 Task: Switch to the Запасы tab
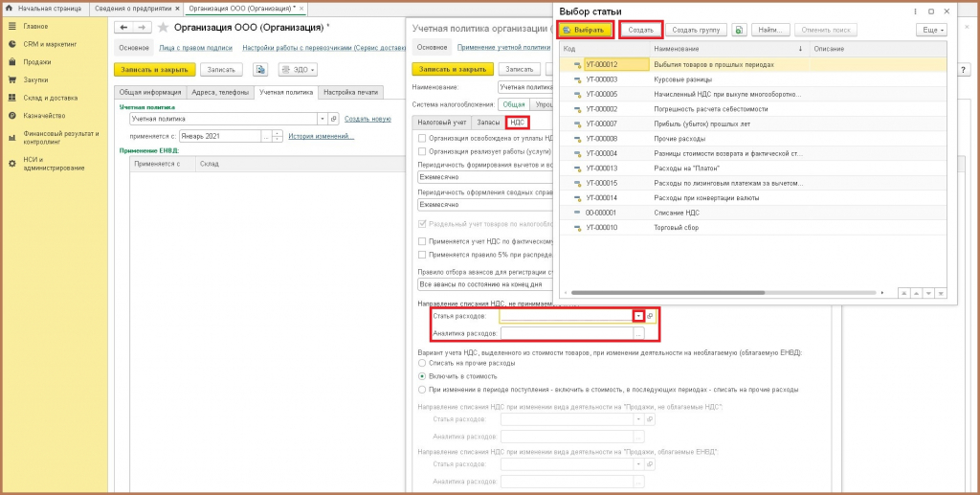pyautogui.click(x=488, y=122)
